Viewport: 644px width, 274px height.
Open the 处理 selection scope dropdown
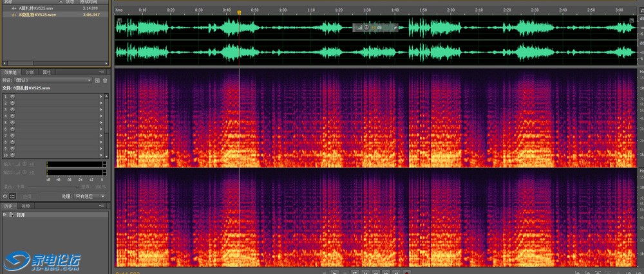pos(90,196)
